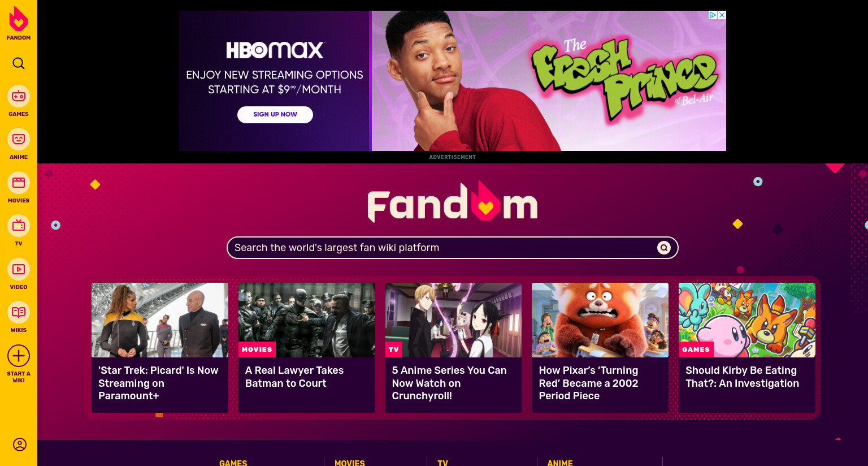Open the Fandom home logo in sidebar
Screen dimensions: 868x466
(x=19, y=23)
